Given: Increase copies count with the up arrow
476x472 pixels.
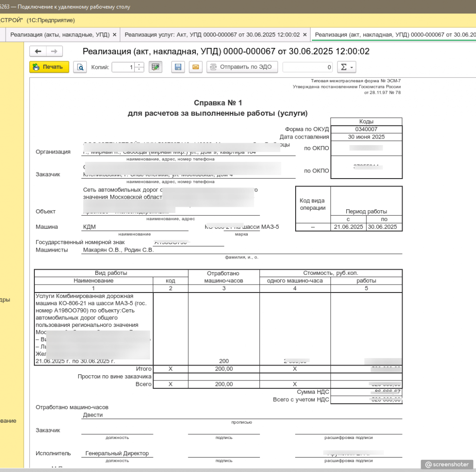Looking at the screenshot, I should coord(139,65).
